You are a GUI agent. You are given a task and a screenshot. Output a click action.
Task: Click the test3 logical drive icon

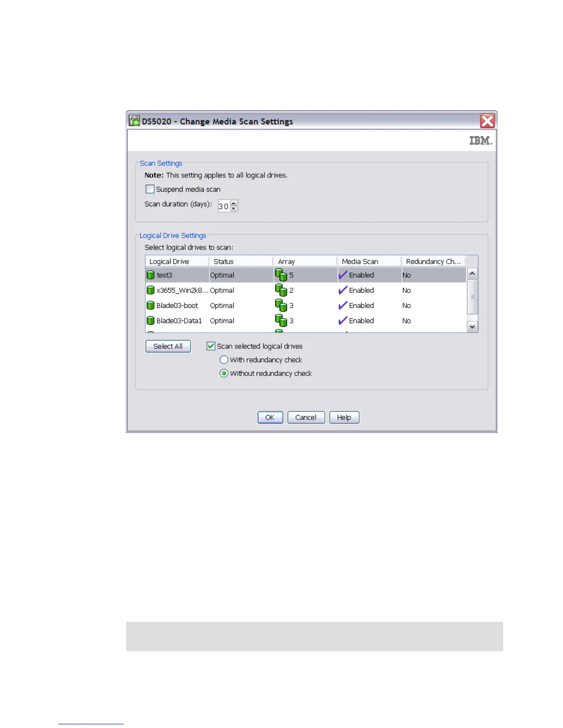pos(150,275)
